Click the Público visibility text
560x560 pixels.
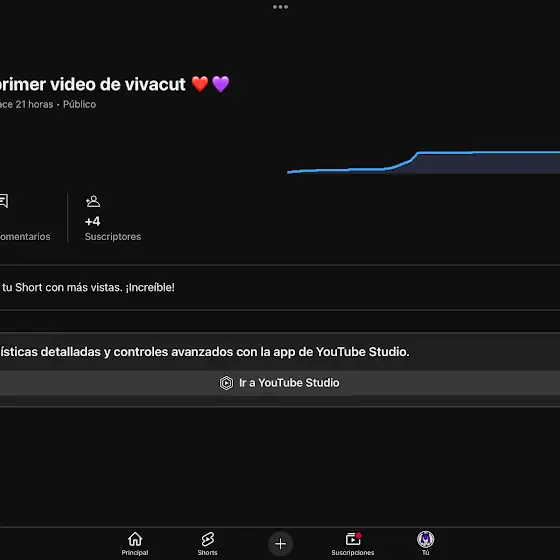(79, 104)
